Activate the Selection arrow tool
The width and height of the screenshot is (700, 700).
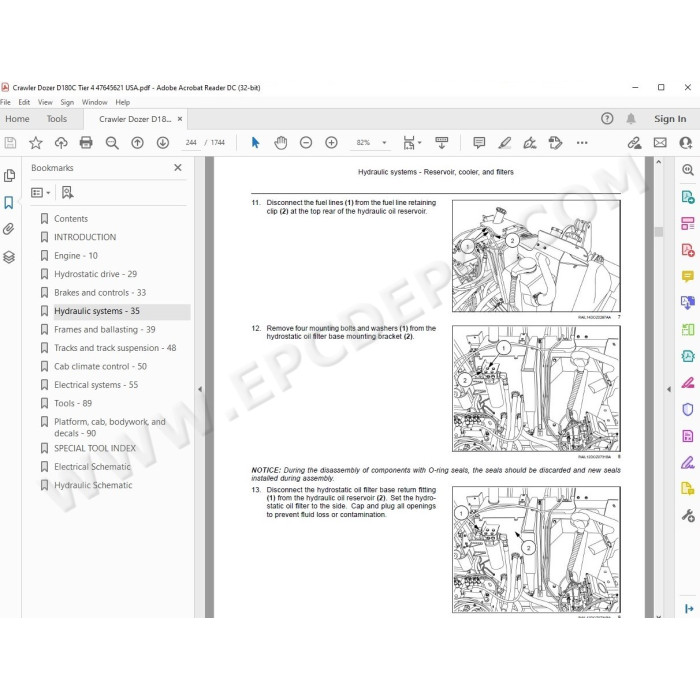(255, 143)
